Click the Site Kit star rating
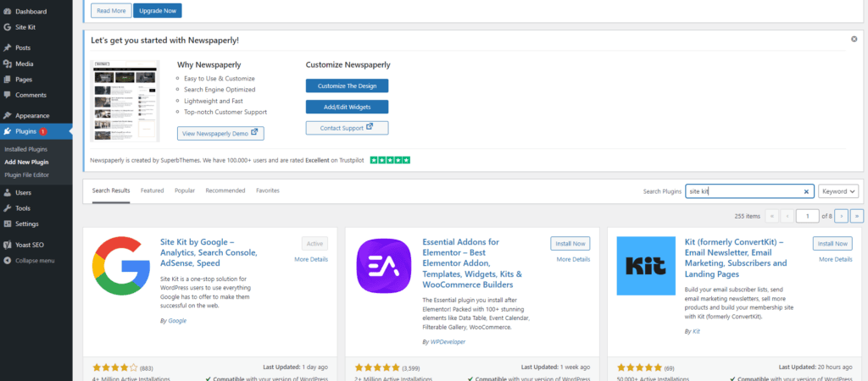The height and width of the screenshot is (381, 868). tap(115, 367)
